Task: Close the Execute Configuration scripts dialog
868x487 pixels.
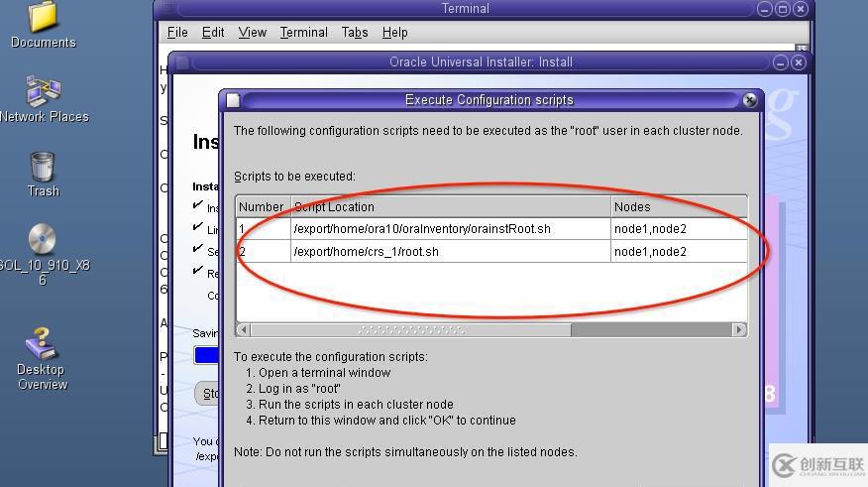Action: point(749,100)
